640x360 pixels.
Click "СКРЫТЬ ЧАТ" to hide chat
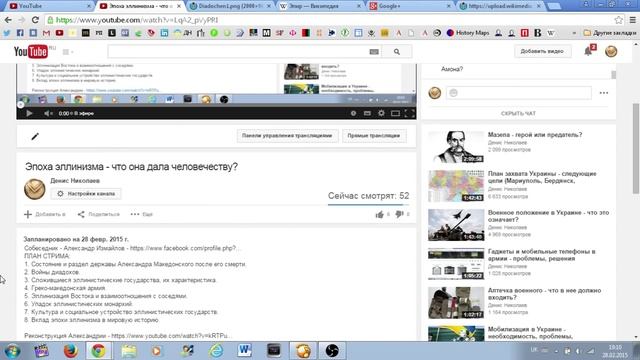(x=518, y=113)
